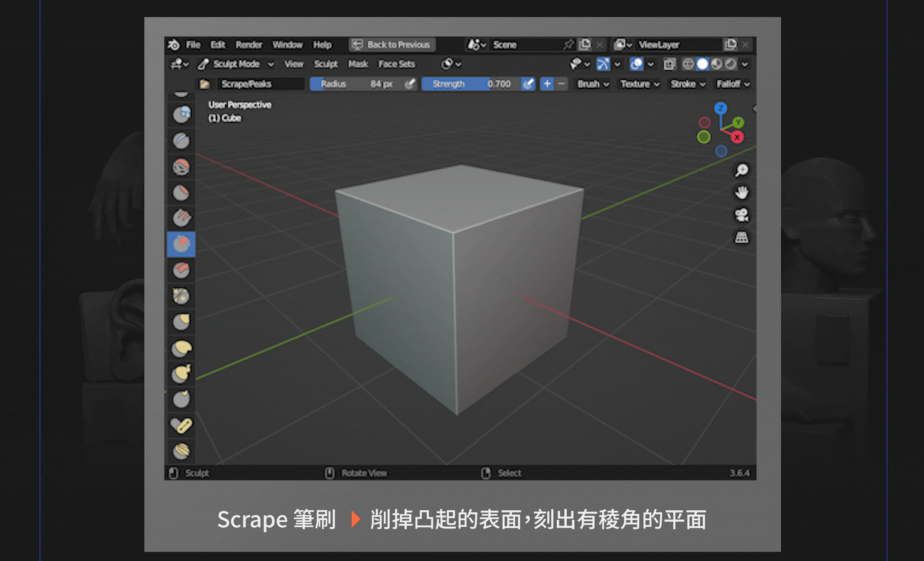
Task: Toggle radius pressure sensitivity button
Action: (x=410, y=84)
